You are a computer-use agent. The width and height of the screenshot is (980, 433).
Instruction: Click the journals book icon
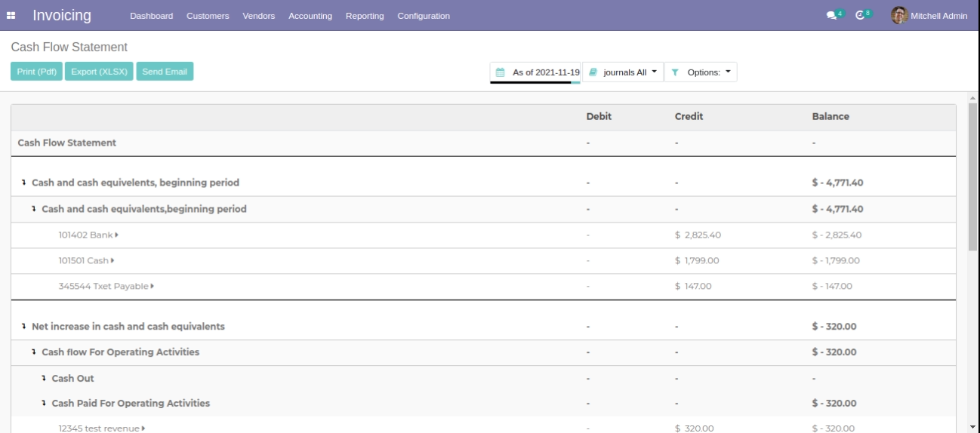[593, 72]
